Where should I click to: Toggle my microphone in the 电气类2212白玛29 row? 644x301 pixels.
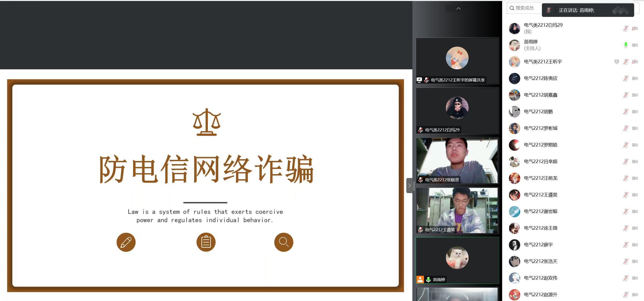pyautogui.click(x=626, y=28)
